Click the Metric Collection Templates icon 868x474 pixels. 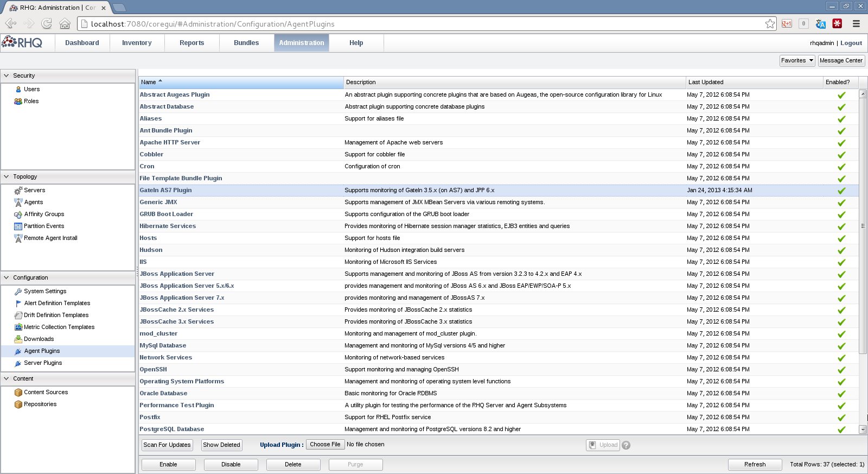(x=18, y=327)
